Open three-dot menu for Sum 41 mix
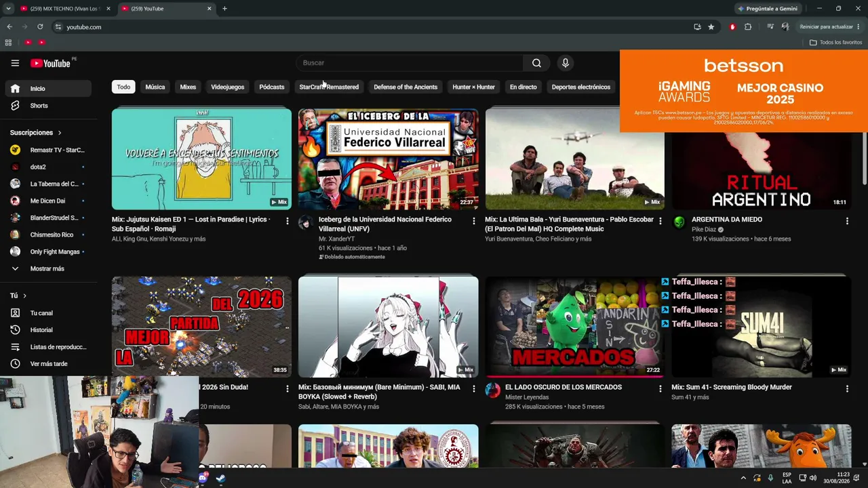 click(847, 389)
